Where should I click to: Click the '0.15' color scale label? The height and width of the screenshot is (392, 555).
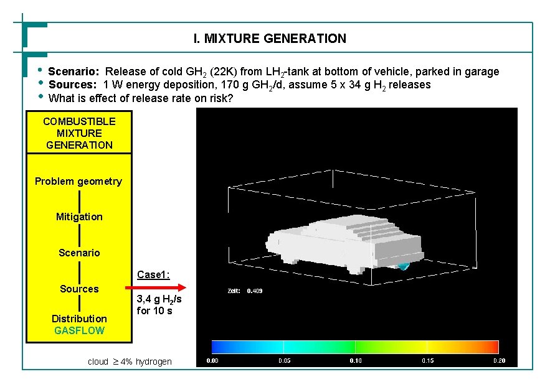pos(427,361)
